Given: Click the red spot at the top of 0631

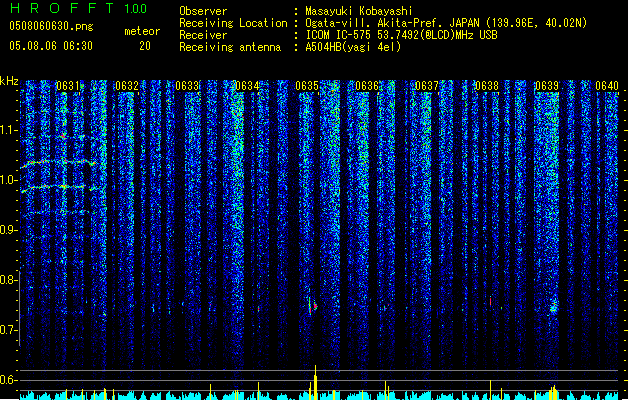Looking at the screenshot, I should pyautogui.click(x=63, y=136).
